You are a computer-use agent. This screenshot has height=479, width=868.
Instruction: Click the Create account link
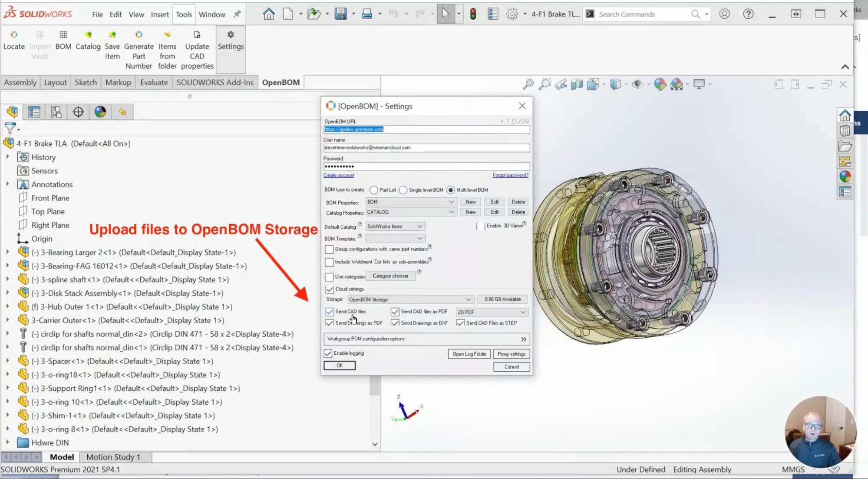(x=339, y=175)
